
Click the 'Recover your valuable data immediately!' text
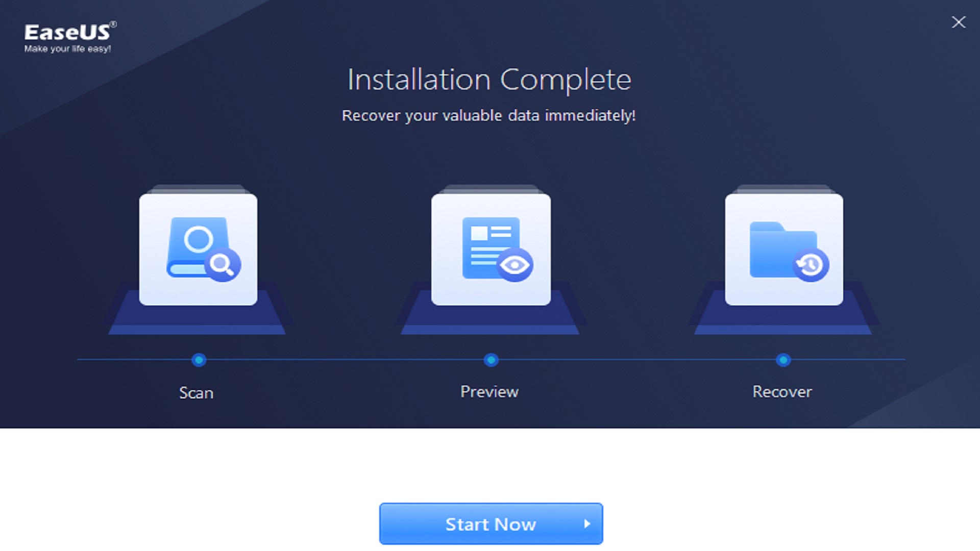(x=489, y=116)
